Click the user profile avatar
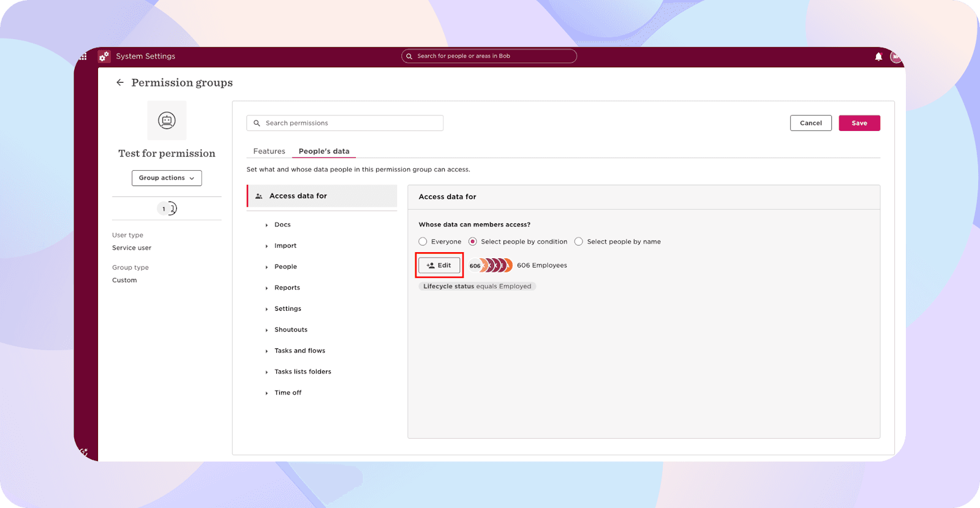 point(895,57)
